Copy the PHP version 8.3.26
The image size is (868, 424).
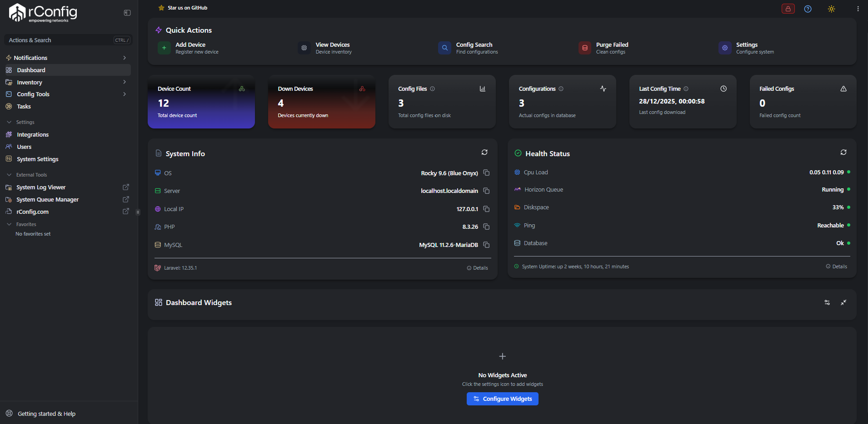point(486,227)
